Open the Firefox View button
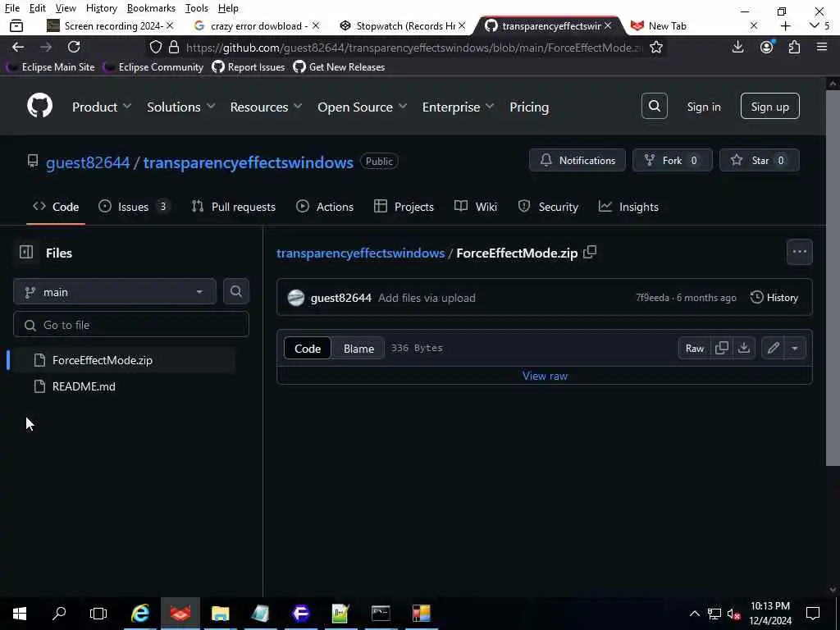Screen dimensions: 840x630 pyautogui.click(x=16, y=25)
